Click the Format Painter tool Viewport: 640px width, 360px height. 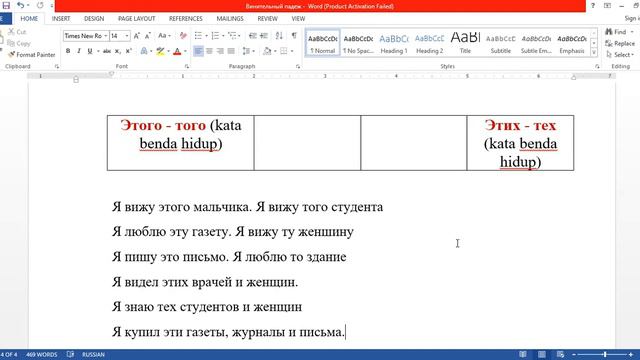coord(32,54)
